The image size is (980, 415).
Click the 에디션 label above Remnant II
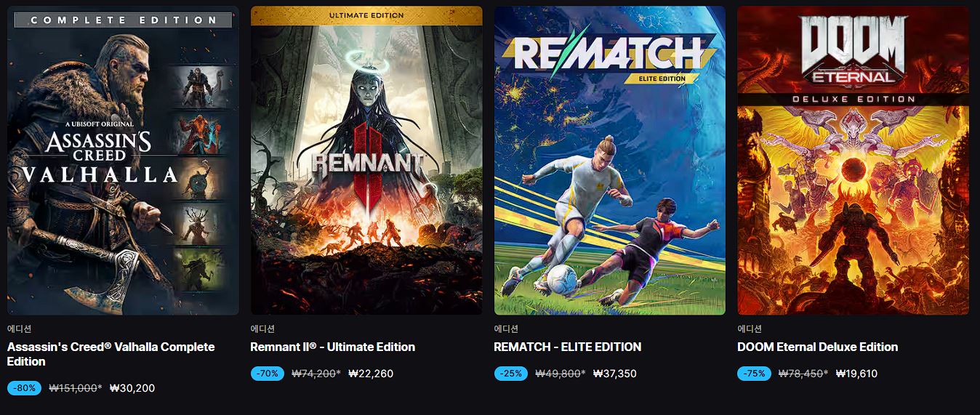pos(262,329)
